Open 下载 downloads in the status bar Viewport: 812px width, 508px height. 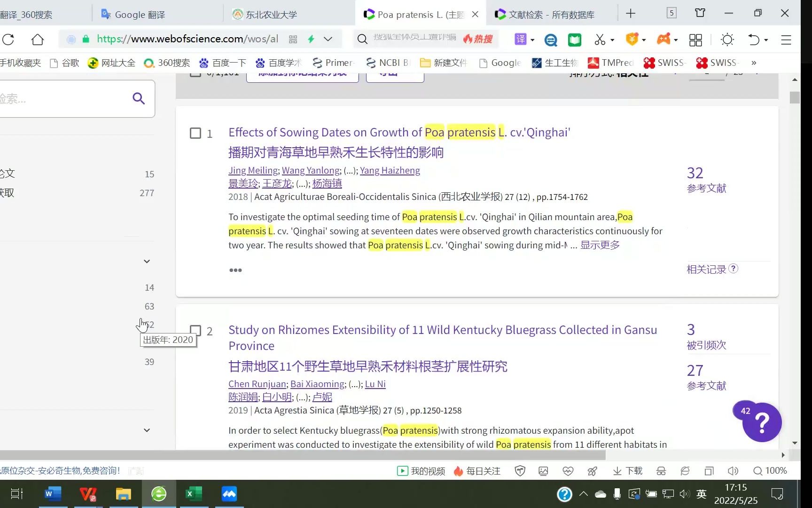[628, 471]
